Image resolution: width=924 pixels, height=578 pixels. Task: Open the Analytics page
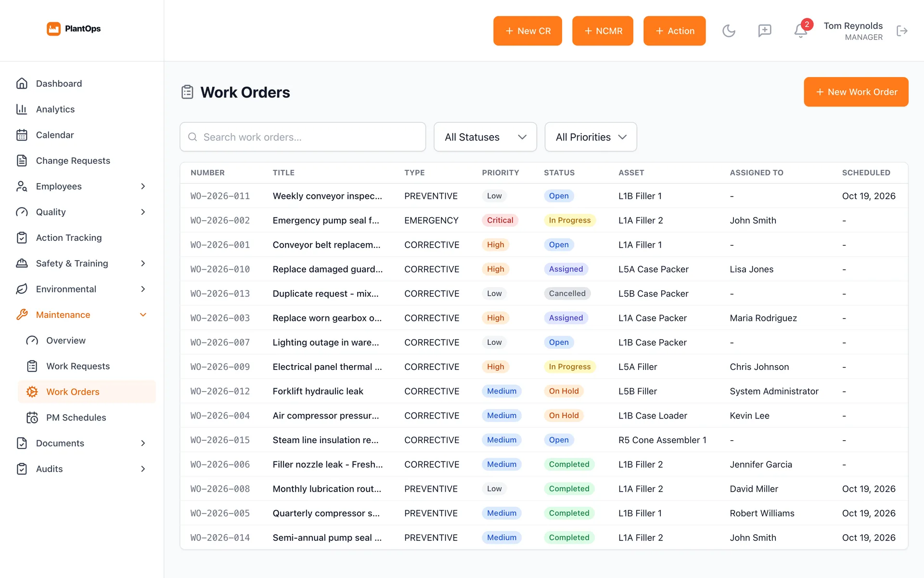click(82, 109)
